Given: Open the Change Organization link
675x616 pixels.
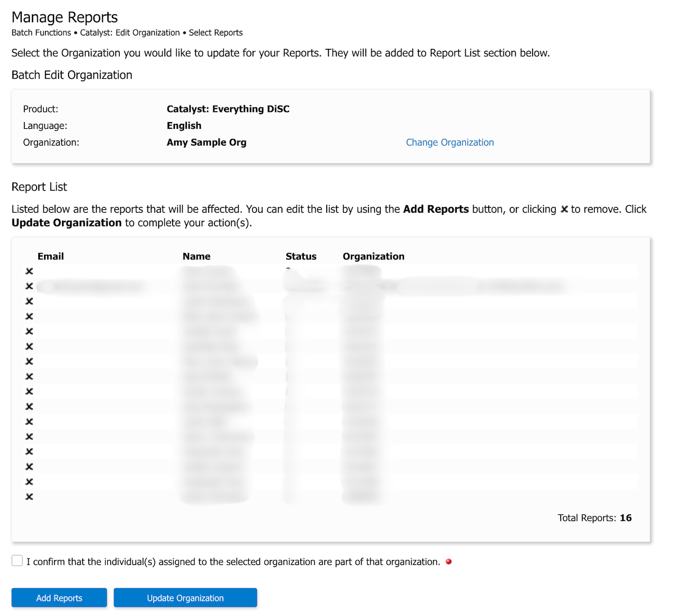Looking at the screenshot, I should click(450, 142).
